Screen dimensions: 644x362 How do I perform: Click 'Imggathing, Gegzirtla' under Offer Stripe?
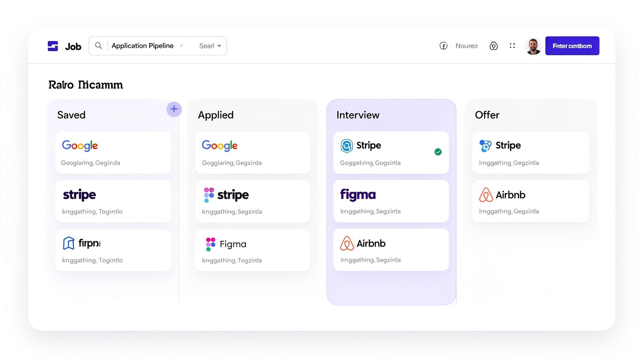pyautogui.click(x=509, y=163)
